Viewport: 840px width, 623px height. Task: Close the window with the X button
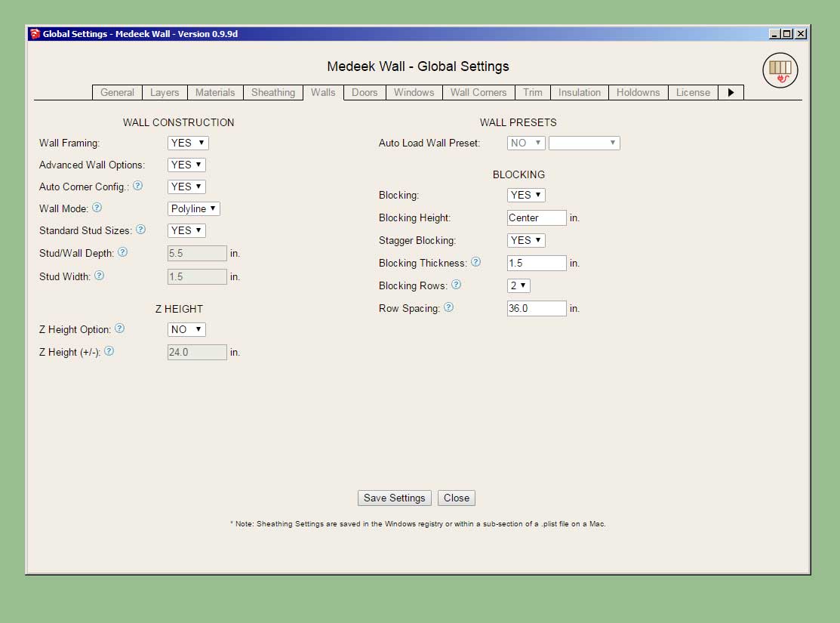(x=801, y=34)
